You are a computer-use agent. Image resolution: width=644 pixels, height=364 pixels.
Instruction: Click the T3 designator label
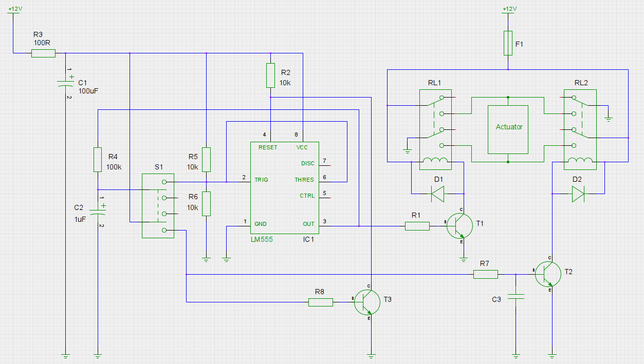point(388,299)
